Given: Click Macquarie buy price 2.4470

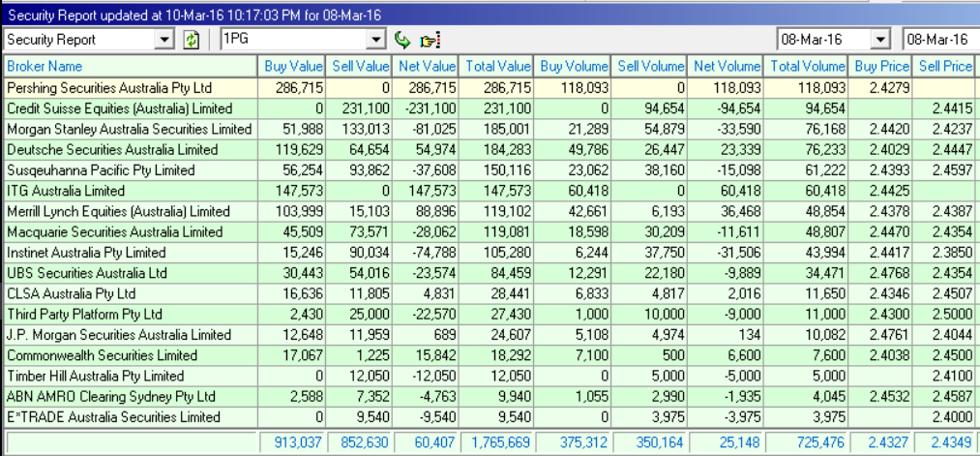Looking at the screenshot, I should click(879, 232).
